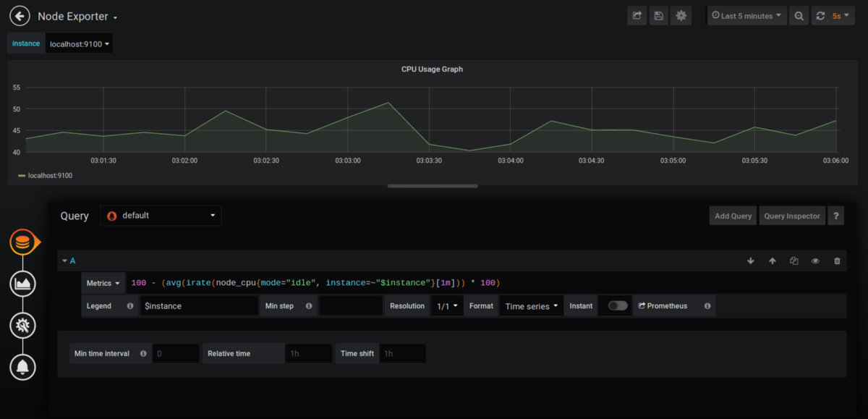
Task: Open dashboard settings gear icon
Action: click(x=681, y=16)
